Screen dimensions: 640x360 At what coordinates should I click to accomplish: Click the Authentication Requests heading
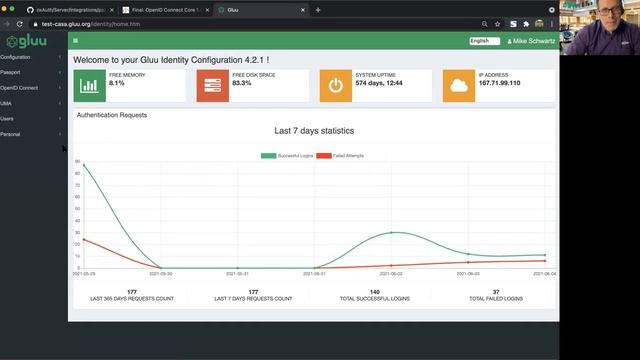112,115
